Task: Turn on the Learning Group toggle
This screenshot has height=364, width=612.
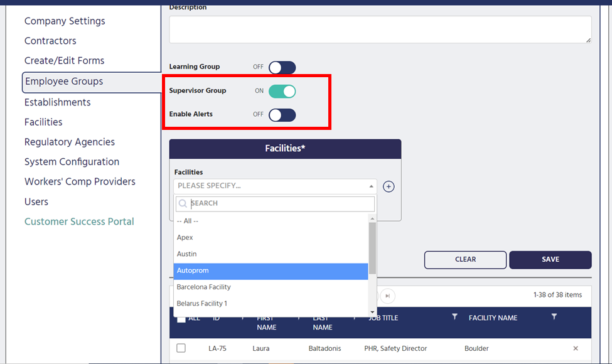Action: [282, 67]
